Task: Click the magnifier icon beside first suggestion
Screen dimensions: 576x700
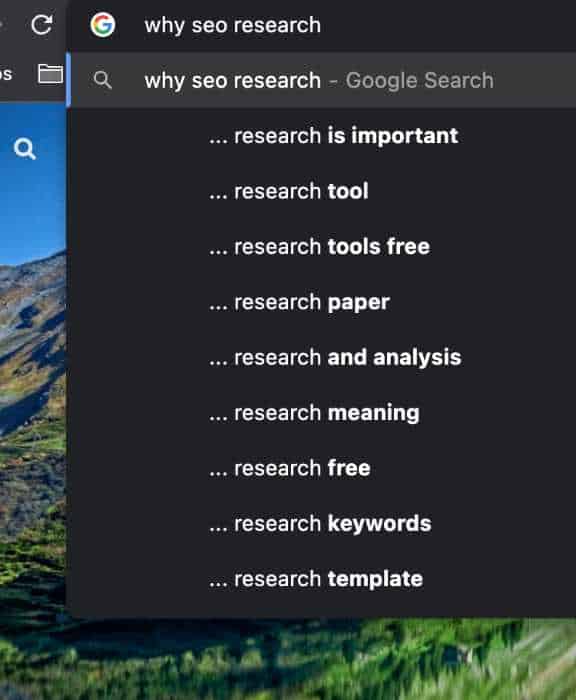Action: pyautogui.click(x=103, y=80)
